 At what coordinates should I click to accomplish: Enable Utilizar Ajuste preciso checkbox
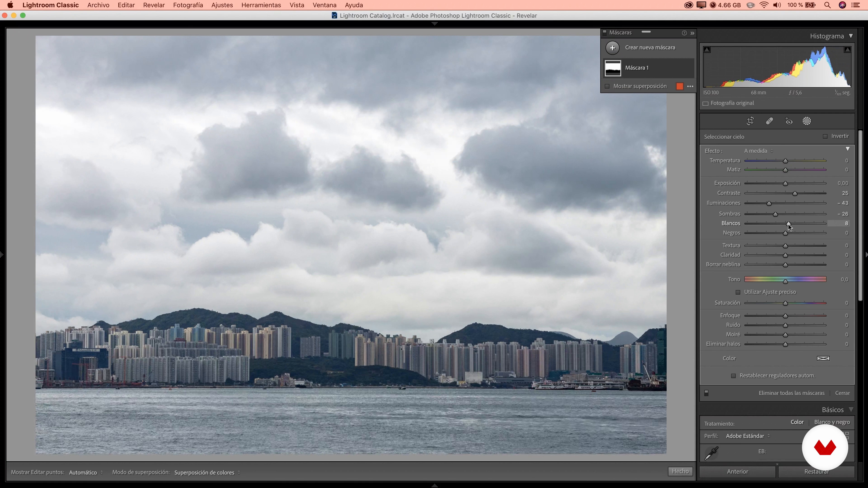(x=738, y=292)
